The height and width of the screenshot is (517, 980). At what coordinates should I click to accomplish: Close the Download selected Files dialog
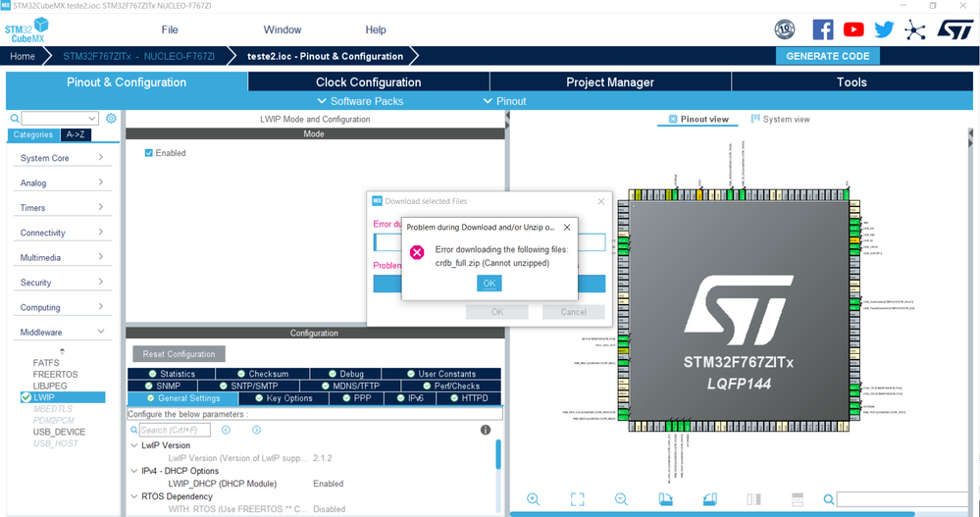[600, 201]
